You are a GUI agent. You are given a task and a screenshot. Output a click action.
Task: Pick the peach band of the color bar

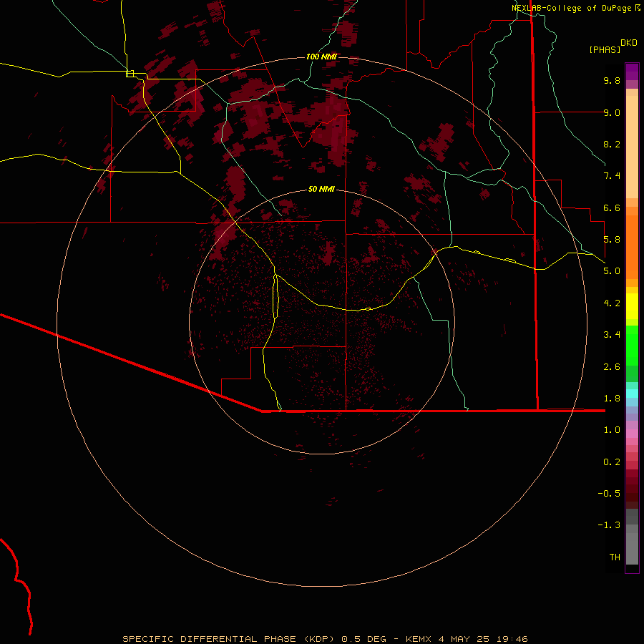[632, 147]
